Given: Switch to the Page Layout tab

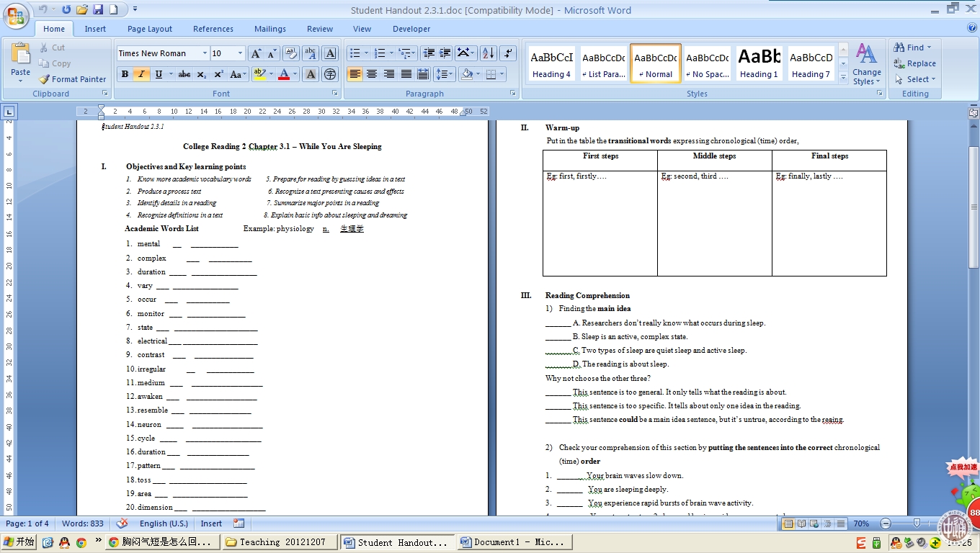Looking at the screenshot, I should coord(150,29).
